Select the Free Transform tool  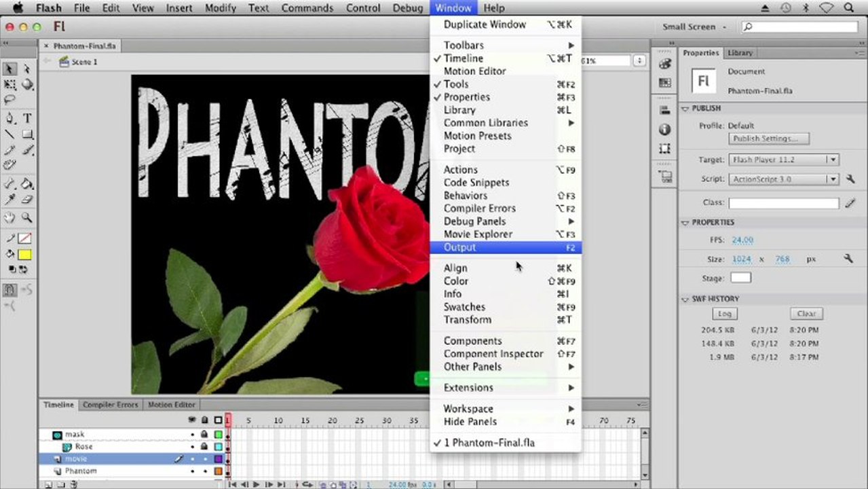10,85
